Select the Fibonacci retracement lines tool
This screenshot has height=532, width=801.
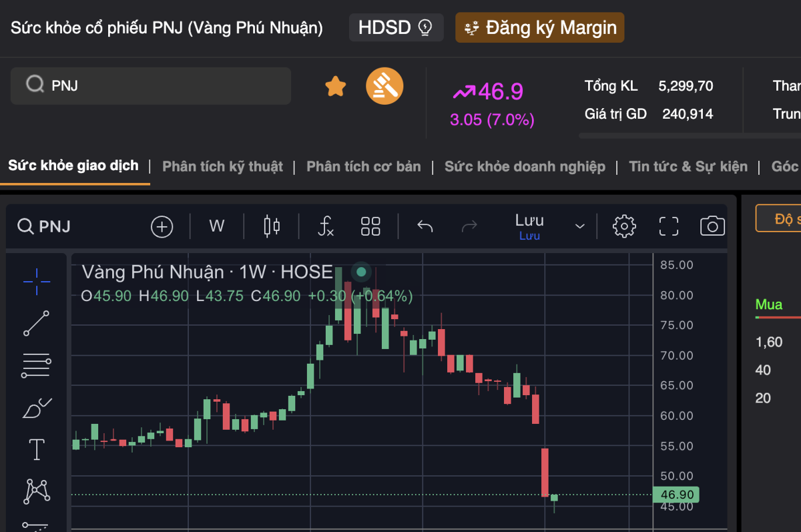click(x=37, y=365)
